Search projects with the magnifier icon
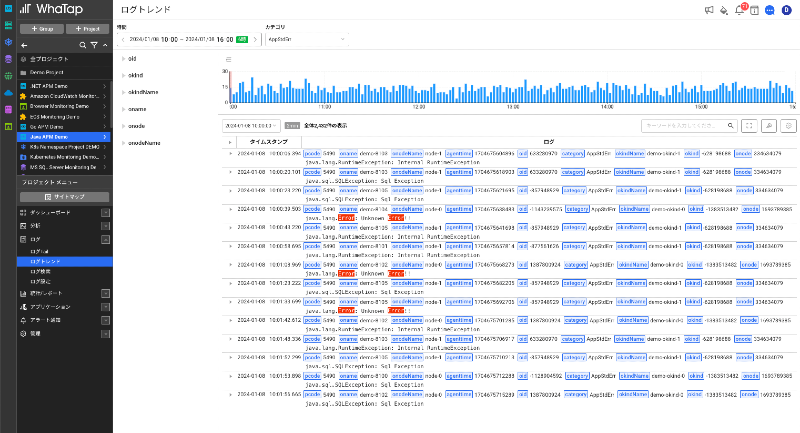Screen dimensions: 800x433 83,45
